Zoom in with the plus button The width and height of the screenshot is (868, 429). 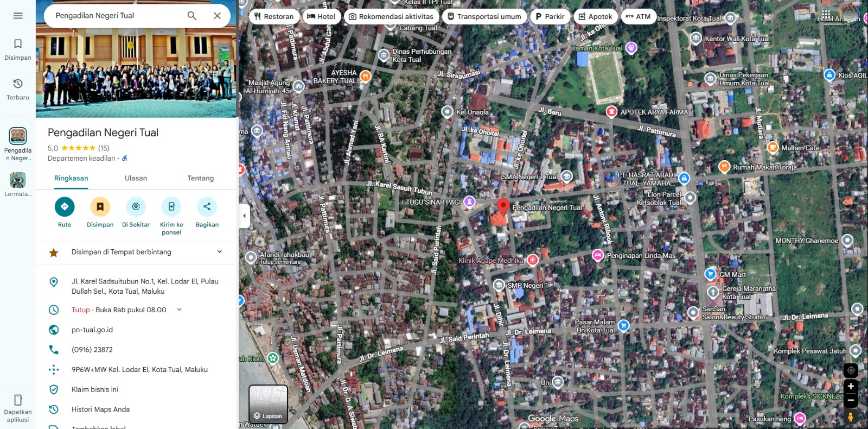point(851,387)
